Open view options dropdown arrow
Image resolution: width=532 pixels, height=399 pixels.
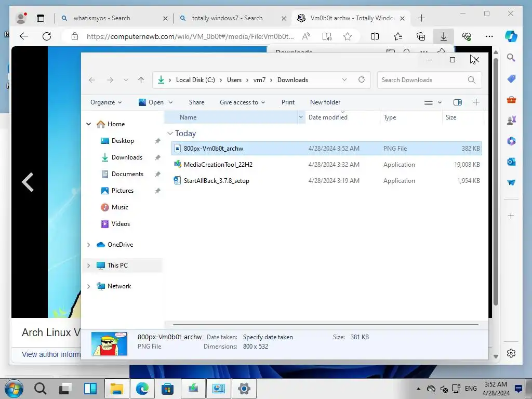point(440,102)
